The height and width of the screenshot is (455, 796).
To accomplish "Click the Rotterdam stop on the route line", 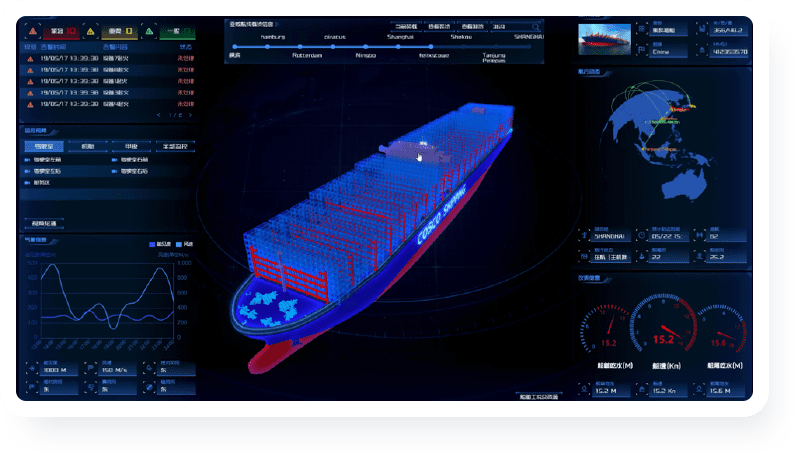I will pos(300,47).
